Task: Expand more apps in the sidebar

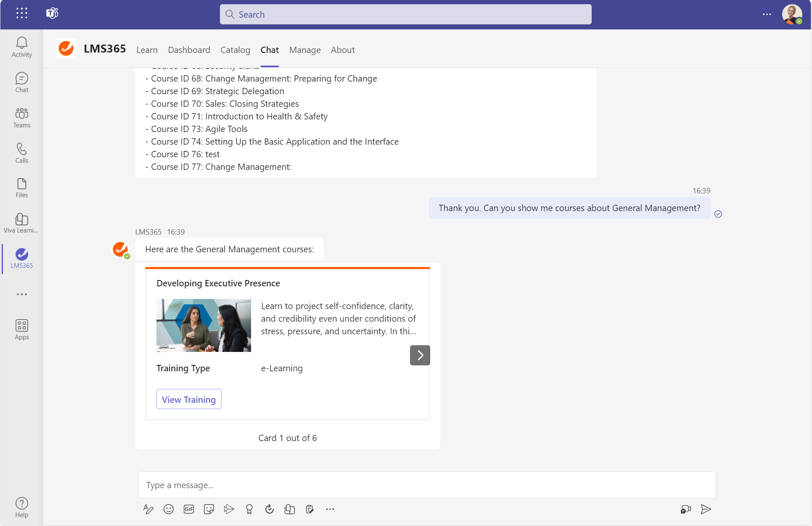Action: point(21,294)
